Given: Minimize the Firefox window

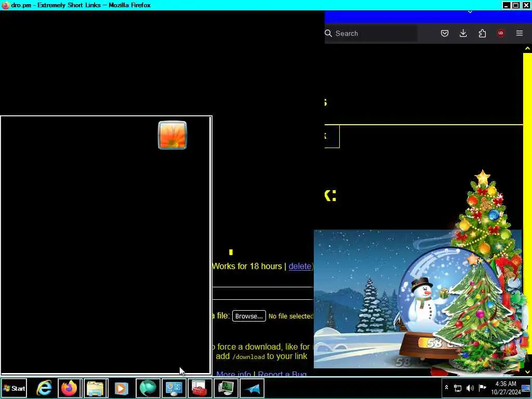Looking at the screenshot, I should (506, 5).
